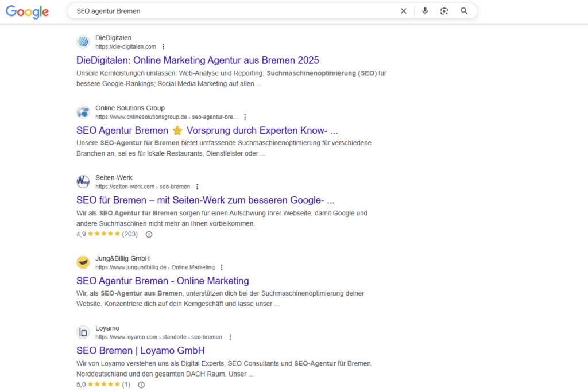Click the jungundbillig.de › Online Marketing URL
Viewport: 588px width, 392px height.
click(155, 267)
